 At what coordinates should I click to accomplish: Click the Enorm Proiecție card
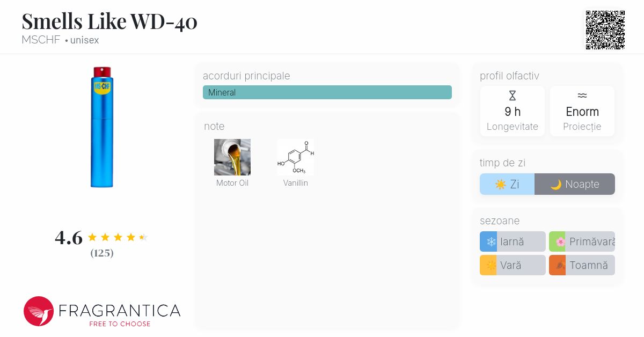click(582, 112)
